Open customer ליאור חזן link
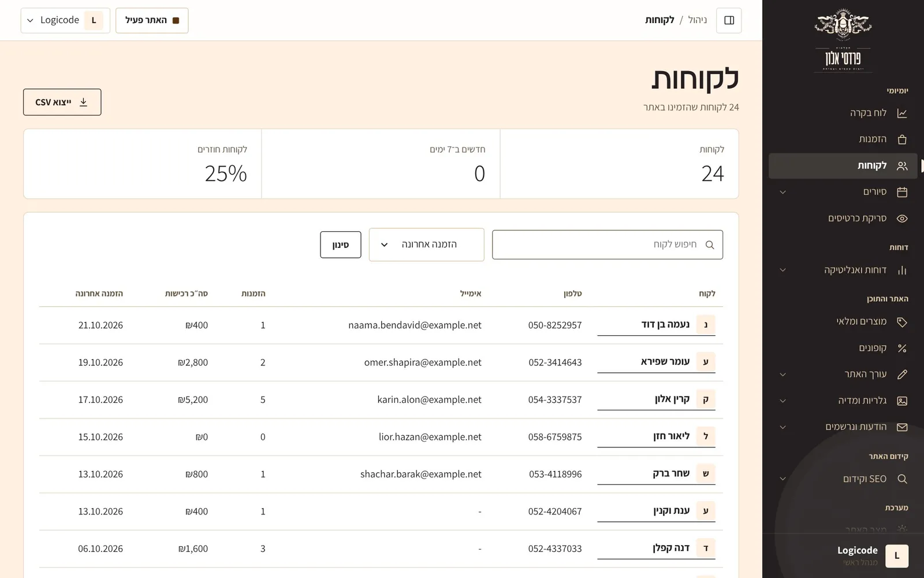The image size is (924, 578). coord(656,436)
